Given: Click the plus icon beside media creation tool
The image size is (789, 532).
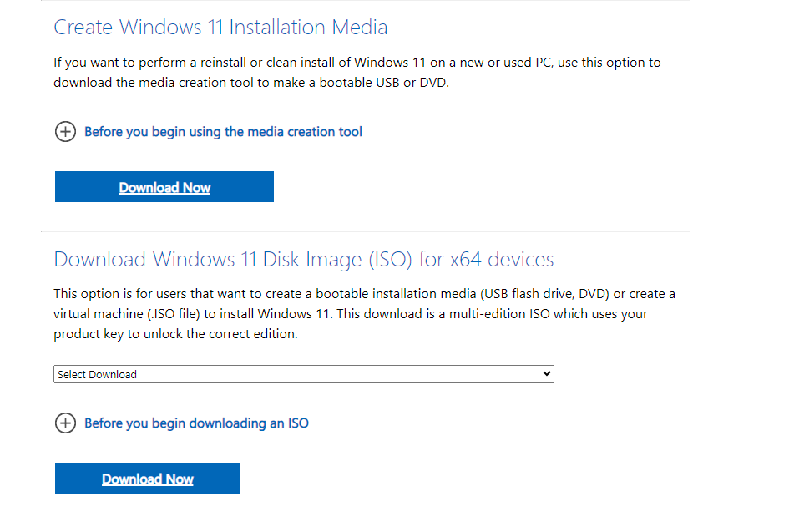Looking at the screenshot, I should pos(65,132).
